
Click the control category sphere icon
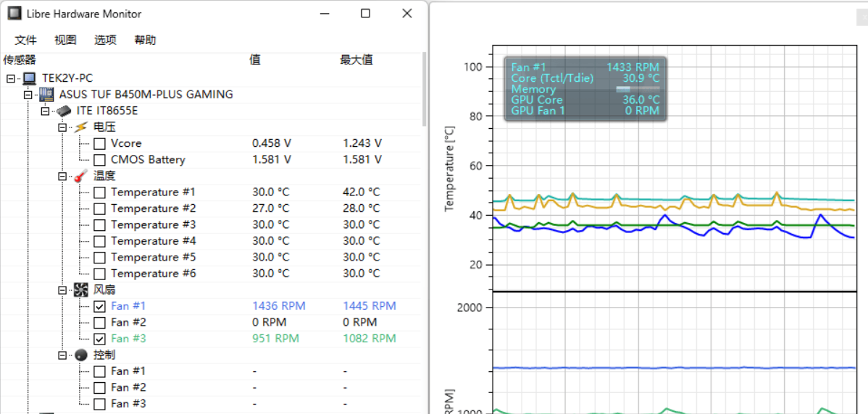pyautogui.click(x=81, y=355)
